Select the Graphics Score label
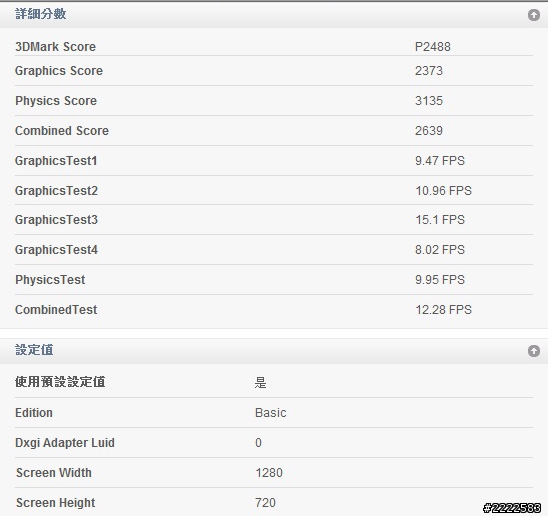The height and width of the screenshot is (516, 548). (x=59, y=71)
